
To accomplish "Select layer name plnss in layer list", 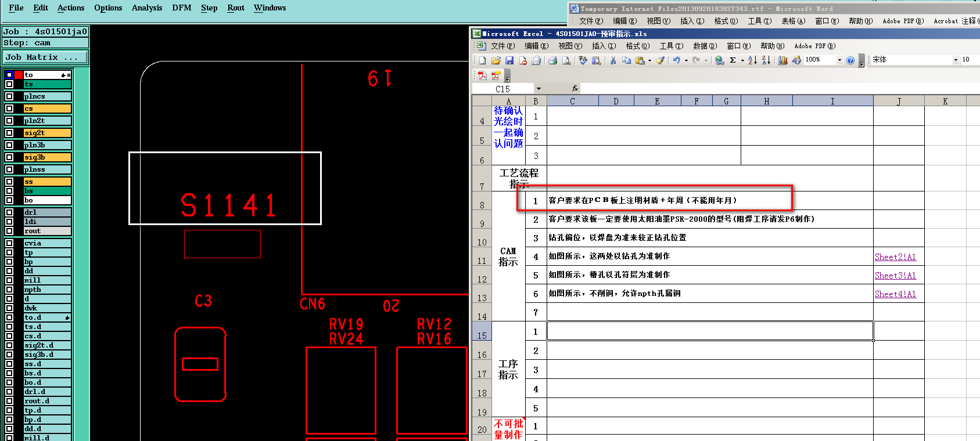I will [47, 169].
